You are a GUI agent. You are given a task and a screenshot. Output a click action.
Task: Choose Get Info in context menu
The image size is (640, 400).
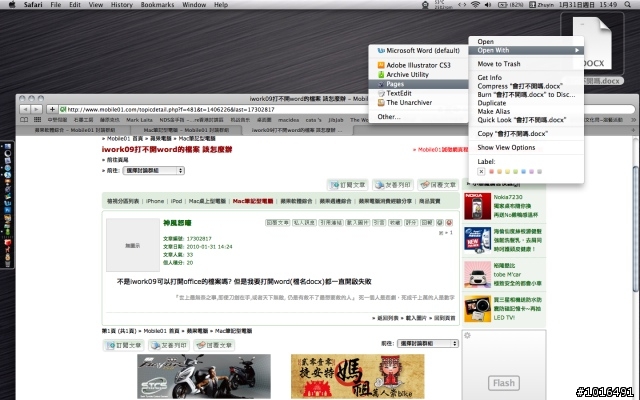526,77
